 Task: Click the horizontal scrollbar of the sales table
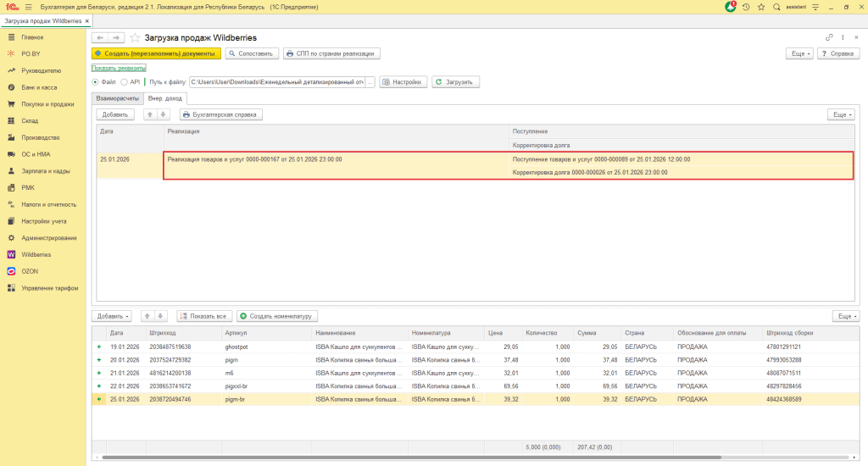pyautogui.click(x=411, y=458)
